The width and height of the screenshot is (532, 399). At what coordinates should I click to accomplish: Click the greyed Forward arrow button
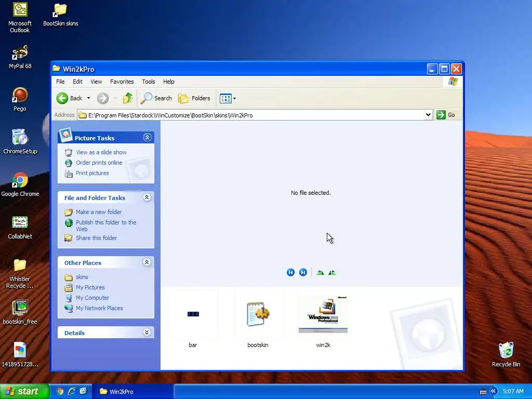[103, 98]
